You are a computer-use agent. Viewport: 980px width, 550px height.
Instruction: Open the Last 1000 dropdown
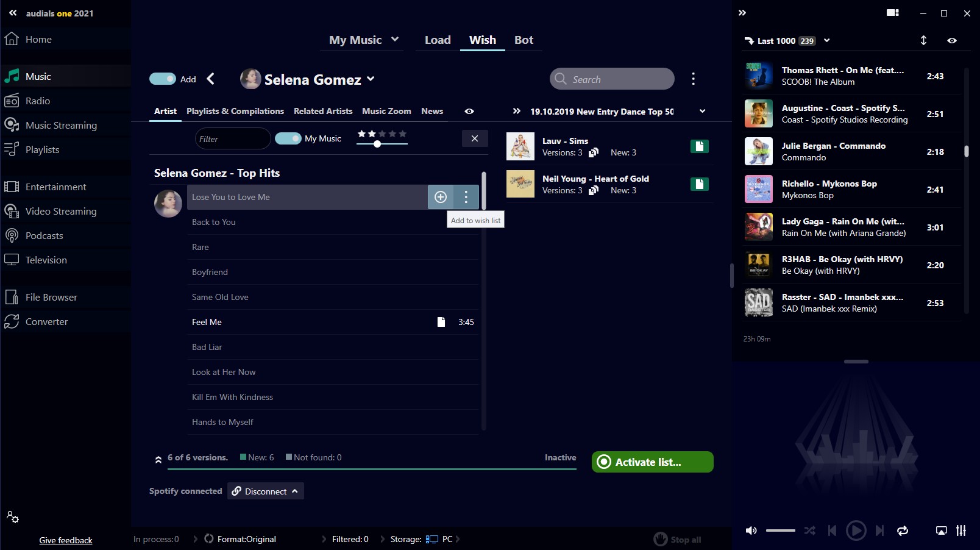click(826, 40)
